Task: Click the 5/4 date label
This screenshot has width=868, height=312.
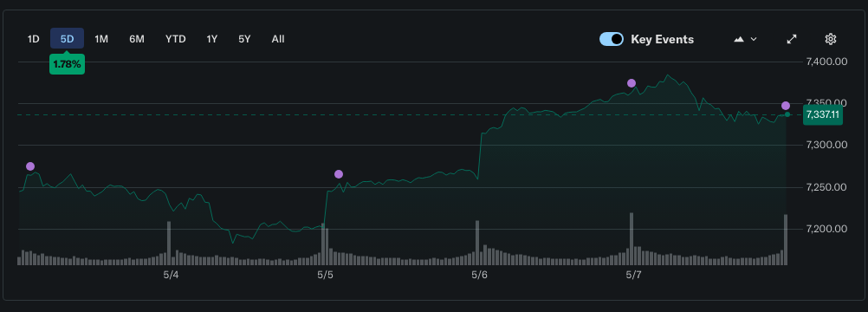Action: [171, 275]
